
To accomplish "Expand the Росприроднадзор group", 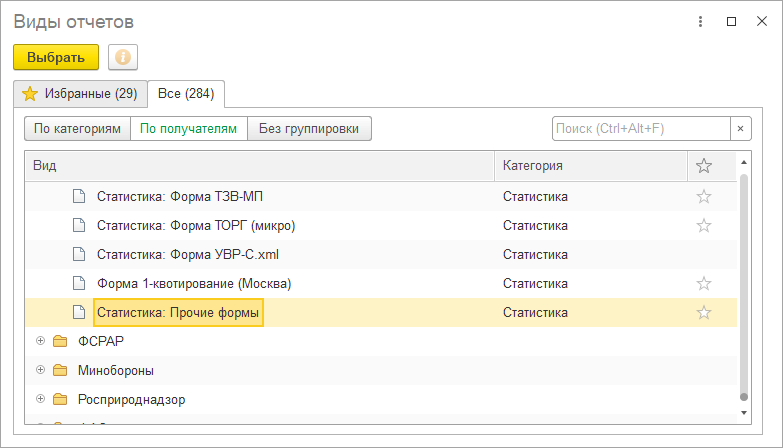I will 41,399.
